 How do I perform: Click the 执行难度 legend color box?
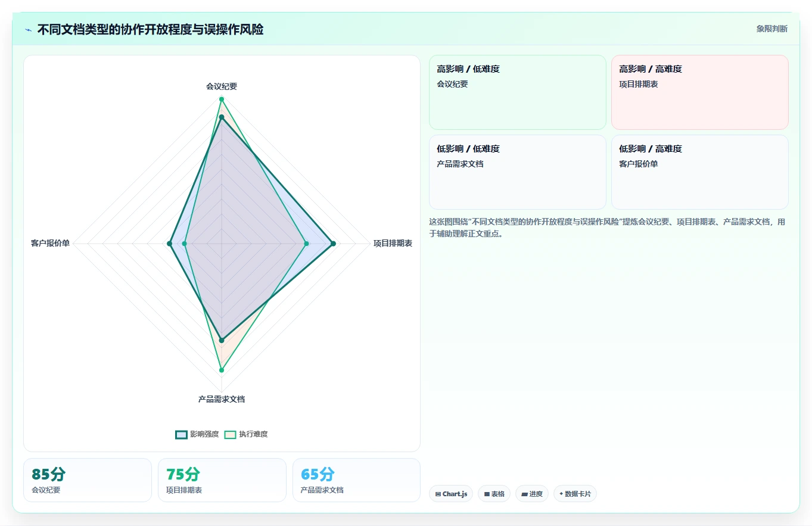click(231, 434)
